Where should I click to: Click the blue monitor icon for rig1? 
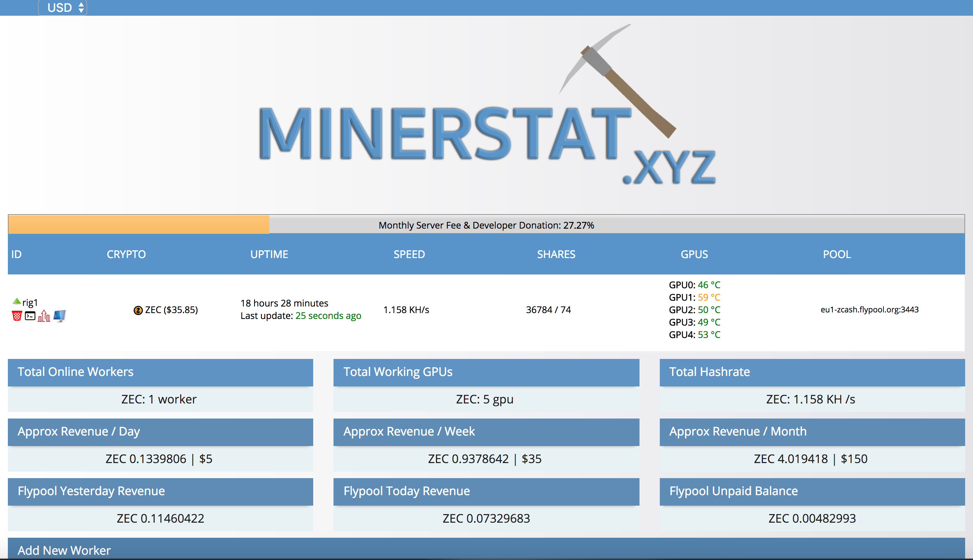click(59, 316)
